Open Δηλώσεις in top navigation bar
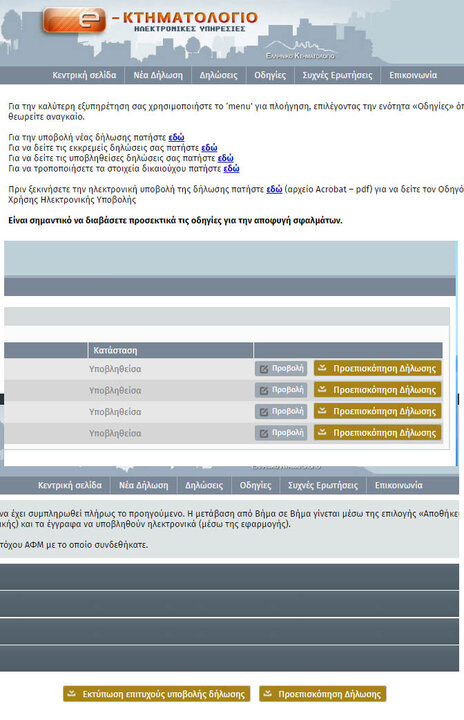Screen dimensions: 464x720 [x=218, y=75]
